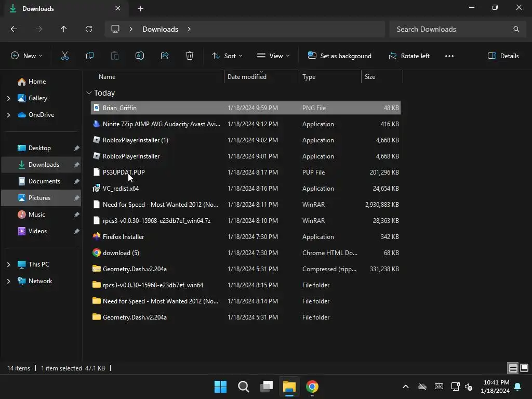Expand the Gallery tree node
Image resolution: width=532 pixels, height=399 pixels.
(8, 98)
